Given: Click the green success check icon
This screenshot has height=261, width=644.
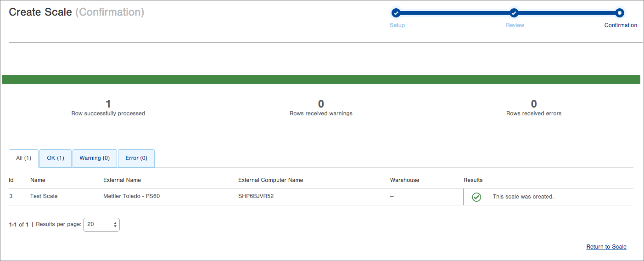Looking at the screenshot, I should (476, 197).
